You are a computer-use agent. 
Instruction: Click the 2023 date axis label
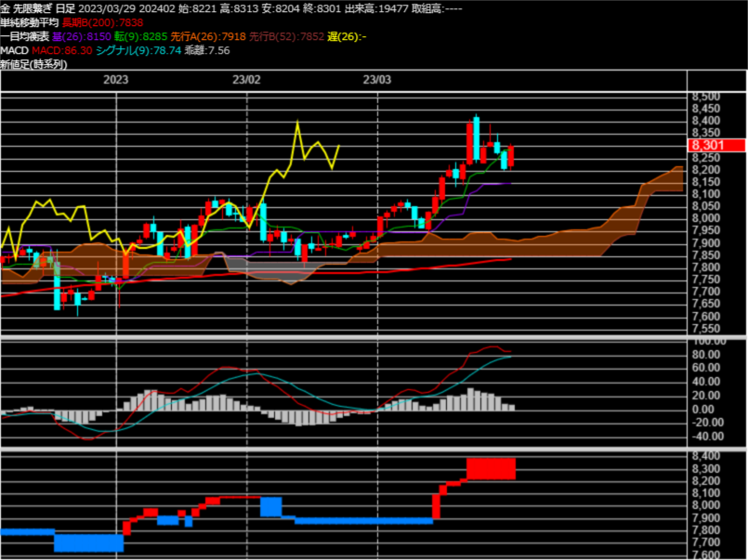coord(116,80)
